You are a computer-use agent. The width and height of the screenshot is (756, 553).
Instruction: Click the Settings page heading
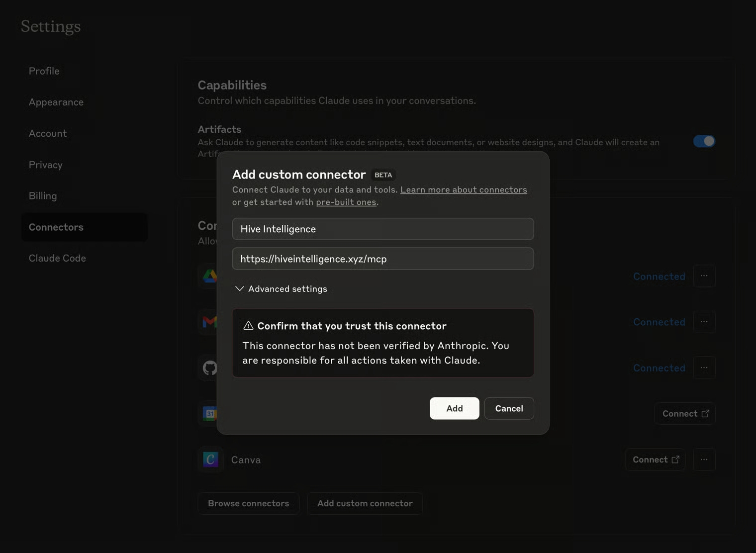click(x=51, y=26)
